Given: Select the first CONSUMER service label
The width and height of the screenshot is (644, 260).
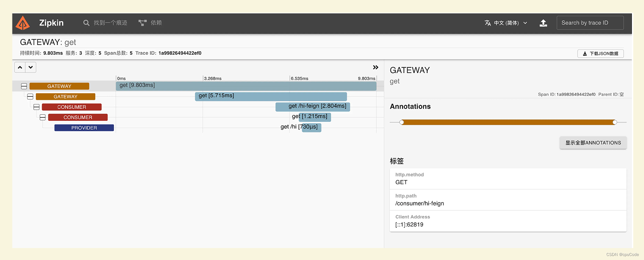Looking at the screenshot, I should coord(72,107).
